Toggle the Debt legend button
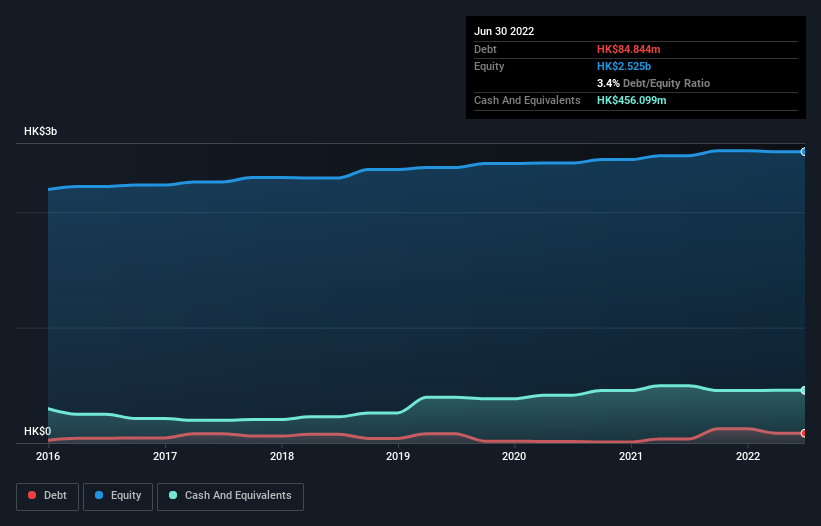The image size is (821, 526). point(47,496)
